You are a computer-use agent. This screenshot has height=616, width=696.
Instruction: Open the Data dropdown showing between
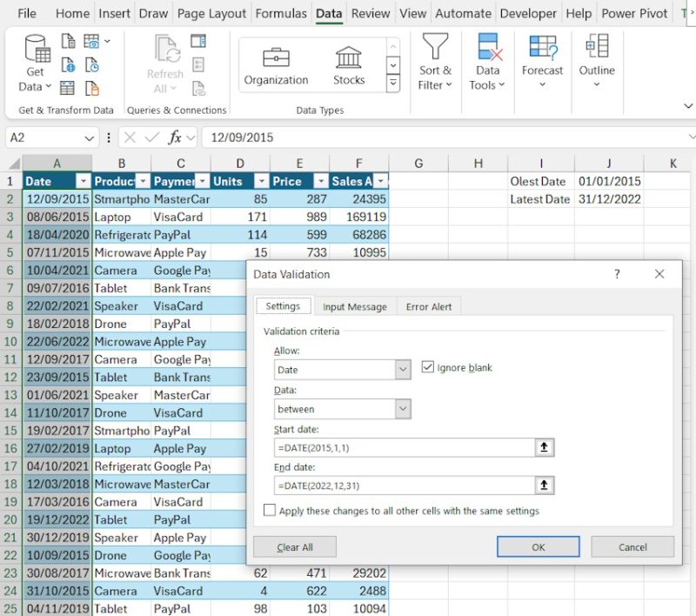pos(401,409)
